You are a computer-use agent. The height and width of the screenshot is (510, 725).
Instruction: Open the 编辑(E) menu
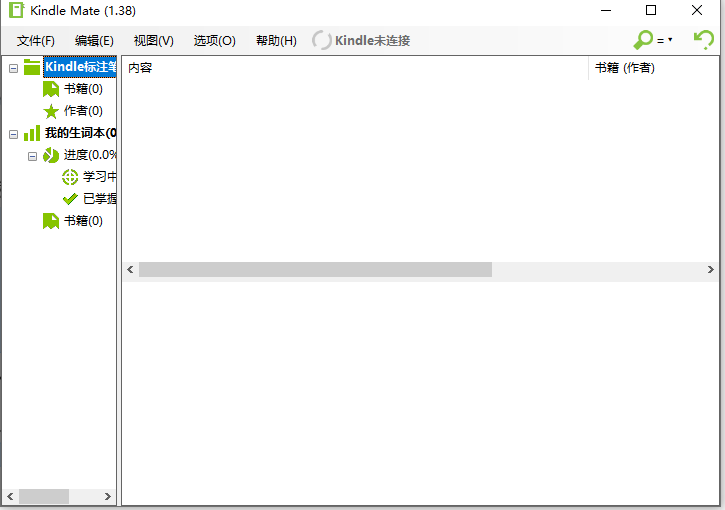(x=94, y=41)
